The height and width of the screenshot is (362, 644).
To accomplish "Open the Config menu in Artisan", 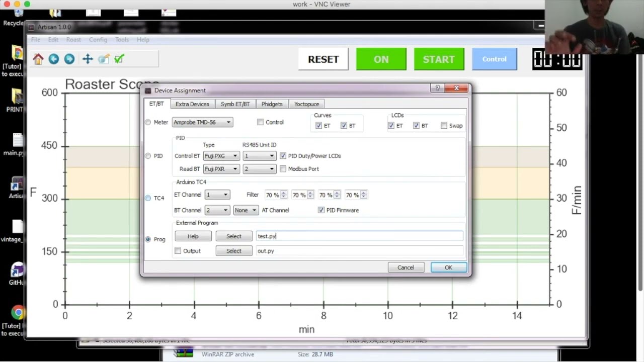I will pyautogui.click(x=98, y=40).
